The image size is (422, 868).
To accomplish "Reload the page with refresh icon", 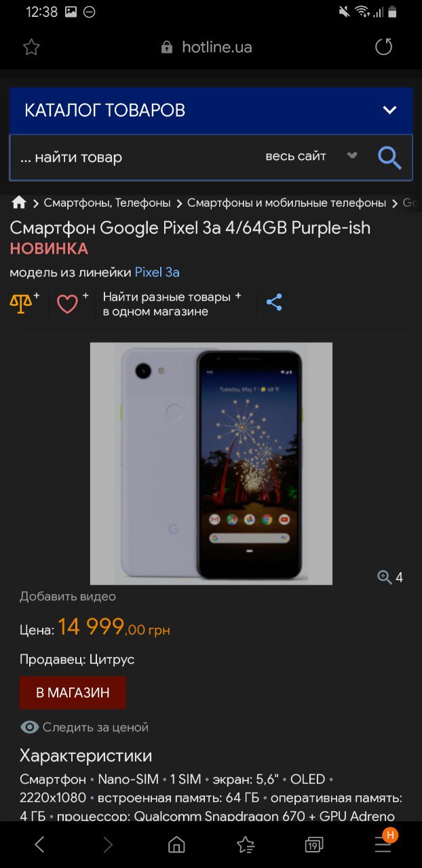I will pyautogui.click(x=384, y=47).
